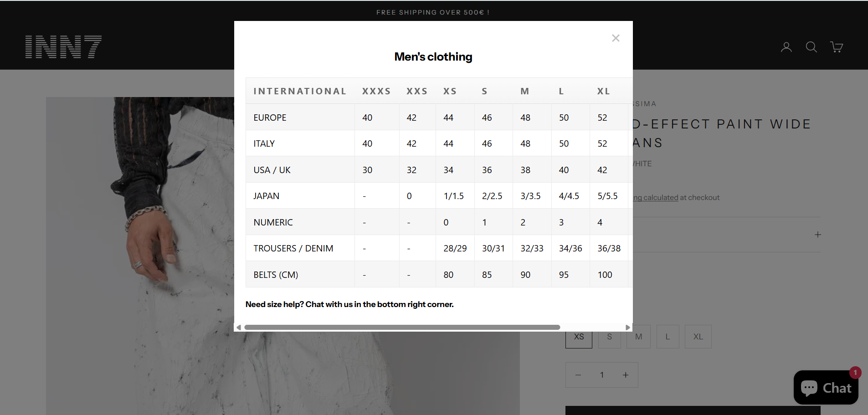Expand the product details accordion plus

(x=817, y=235)
